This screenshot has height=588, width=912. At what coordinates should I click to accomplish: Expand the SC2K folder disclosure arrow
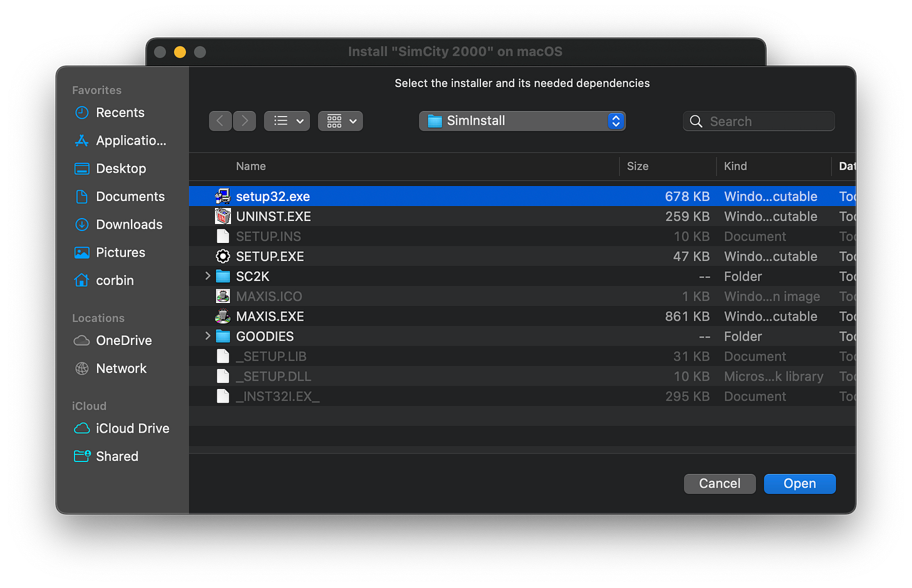(x=207, y=276)
